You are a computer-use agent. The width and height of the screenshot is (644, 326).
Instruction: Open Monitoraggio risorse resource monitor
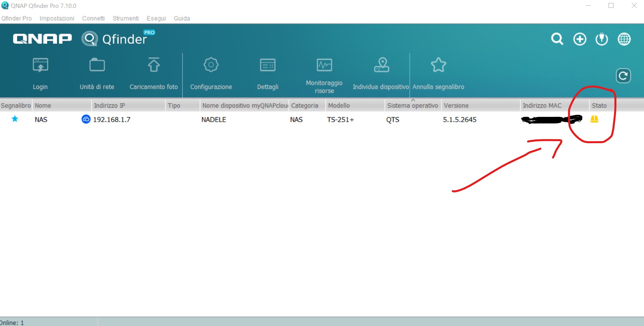pyautogui.click(x=324, y=66)
